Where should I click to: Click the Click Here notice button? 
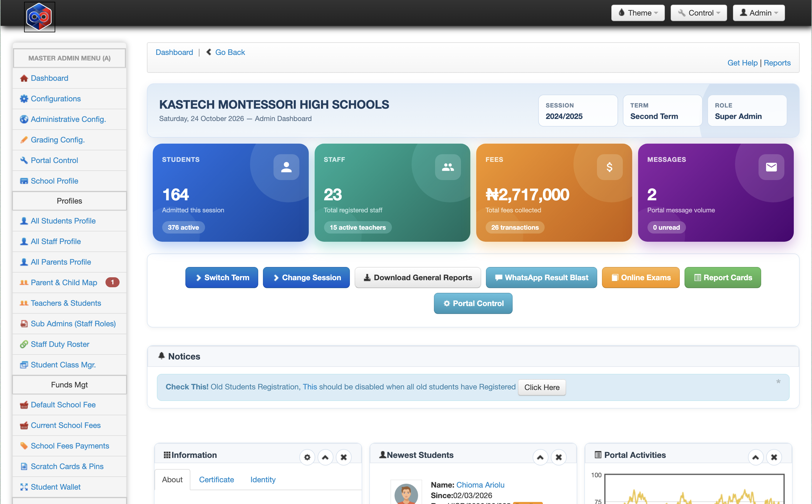click(542, 388)
